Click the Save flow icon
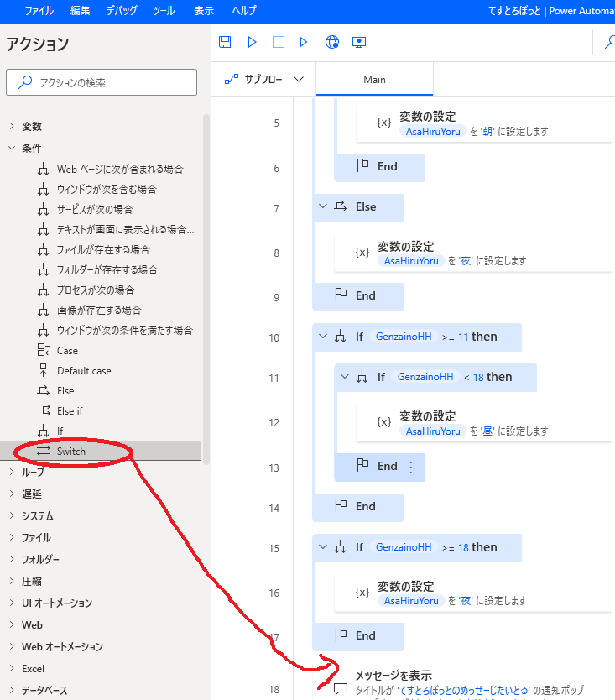The height and width of the screenshot is (700, 615). pos(225,42)
